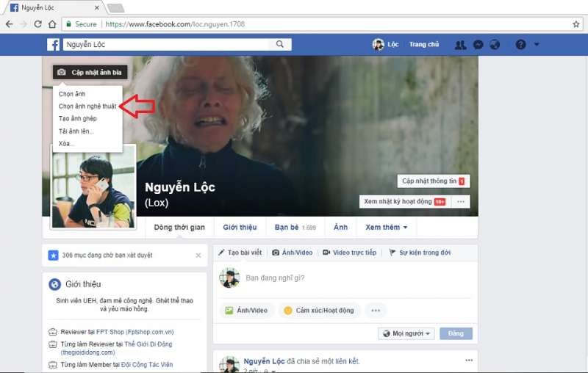Screen dimensions: 588x373
Task: Expand the account menu arrow in top bar
Action: click(x=537, y=45)
